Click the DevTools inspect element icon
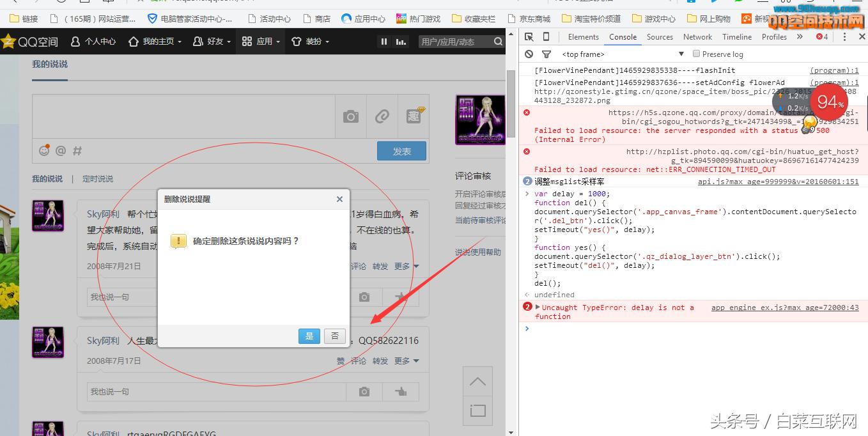Viewport: 868px width, 436px height. [529, 37]
